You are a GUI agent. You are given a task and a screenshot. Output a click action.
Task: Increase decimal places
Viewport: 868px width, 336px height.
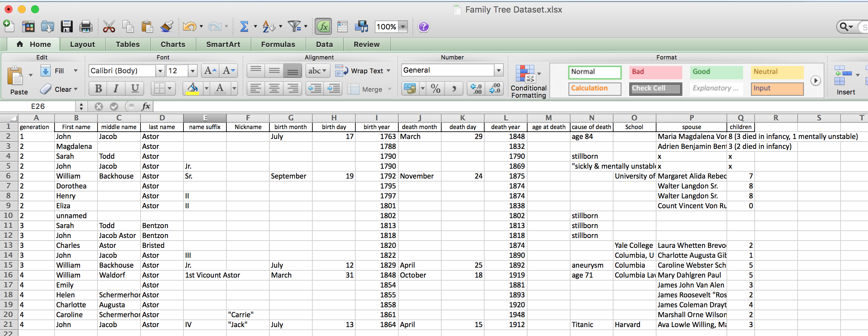[x=476, y=89]
